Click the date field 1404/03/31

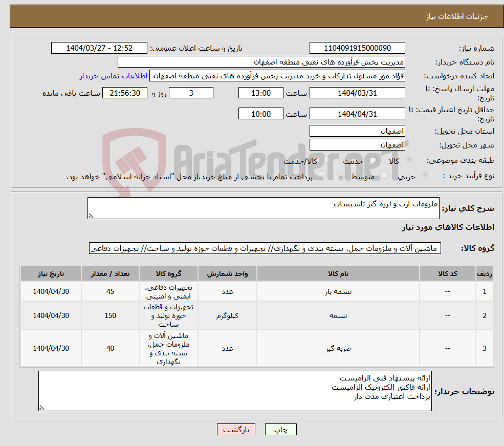click(357, 93)
